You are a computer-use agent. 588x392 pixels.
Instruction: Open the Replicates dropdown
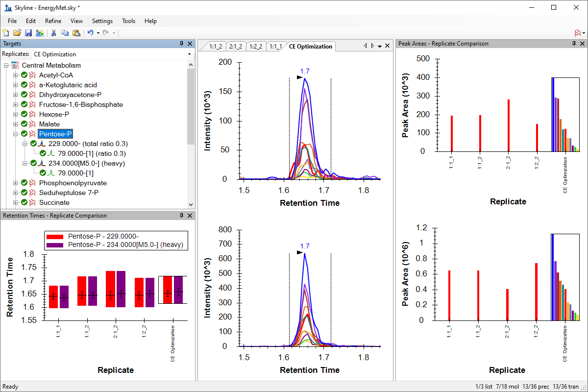point(189,54)
